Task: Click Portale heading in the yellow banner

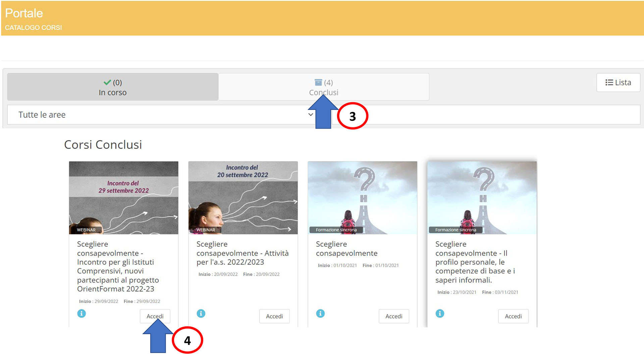Action: (x=24, y=13)
